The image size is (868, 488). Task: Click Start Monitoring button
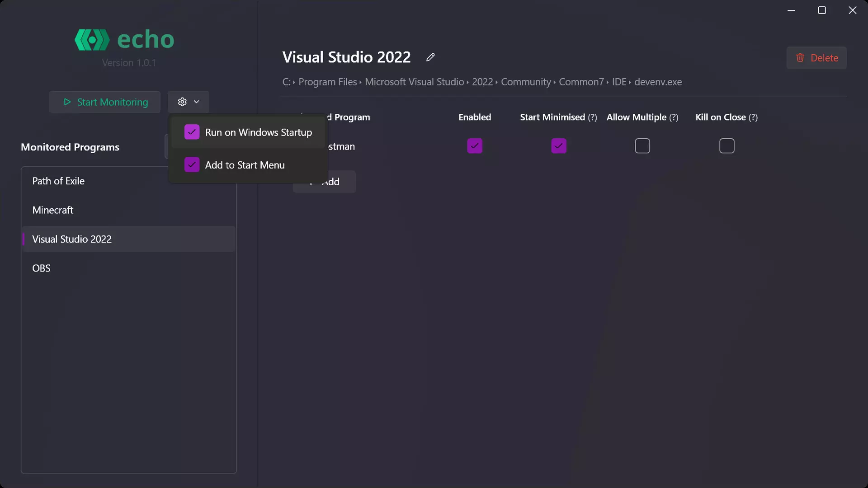(104, 102)
